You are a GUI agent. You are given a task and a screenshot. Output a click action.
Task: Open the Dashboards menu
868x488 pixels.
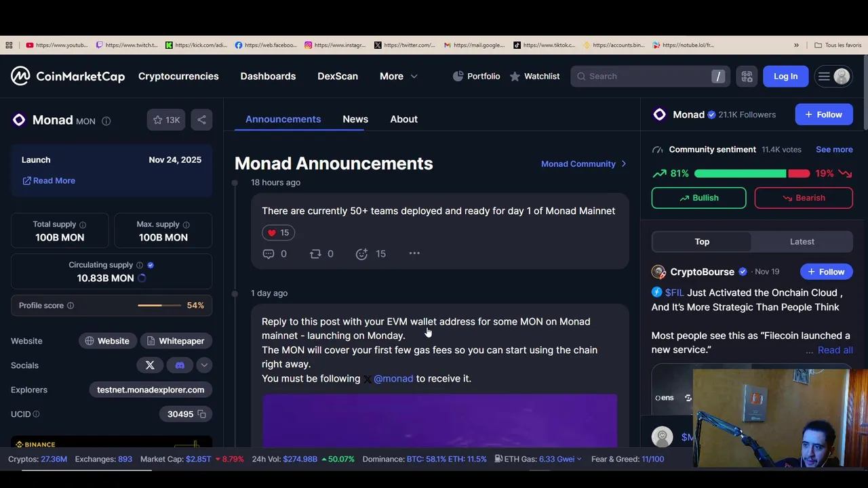click(268, 77)
